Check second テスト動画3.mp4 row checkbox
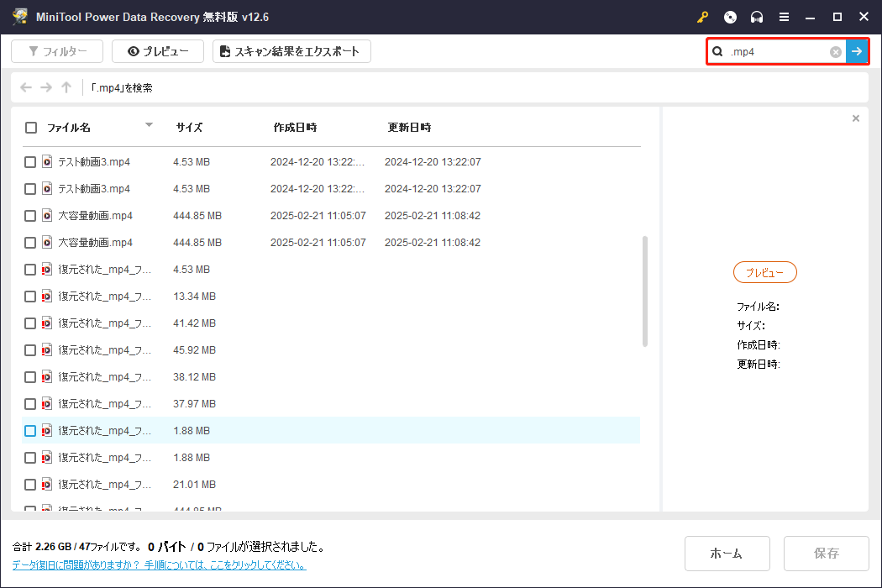This screenshot has width=882, height=588. (30, 189)
